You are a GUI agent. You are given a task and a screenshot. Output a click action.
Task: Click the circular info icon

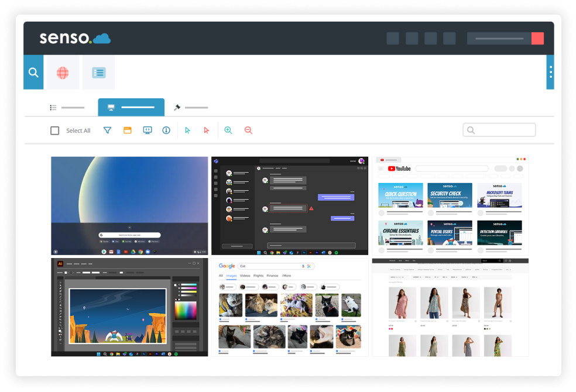166,130
